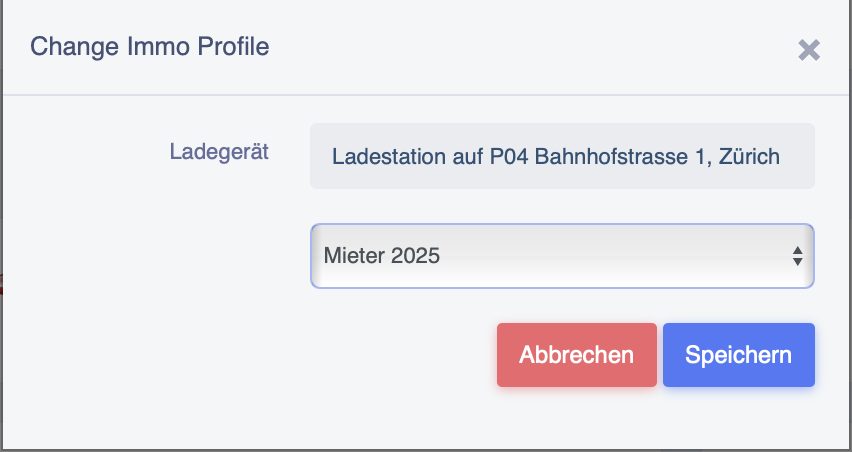The image size is (852, 452).
Task: Close the Change Immo Profile dialog
Action: coord(808,50)
